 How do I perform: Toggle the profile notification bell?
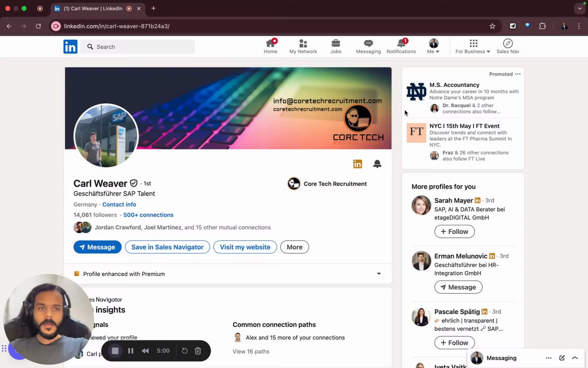click(x=377, y=164)
